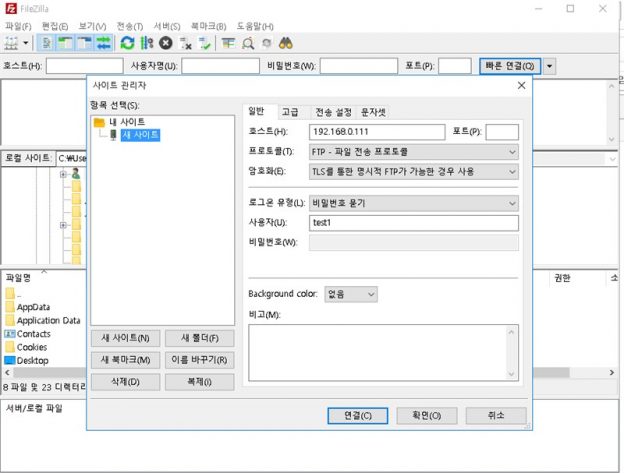This screenshot has height=473, width=624.
Task: Close the 사이트 관리자 dialog
Action: tap(521, 86)
